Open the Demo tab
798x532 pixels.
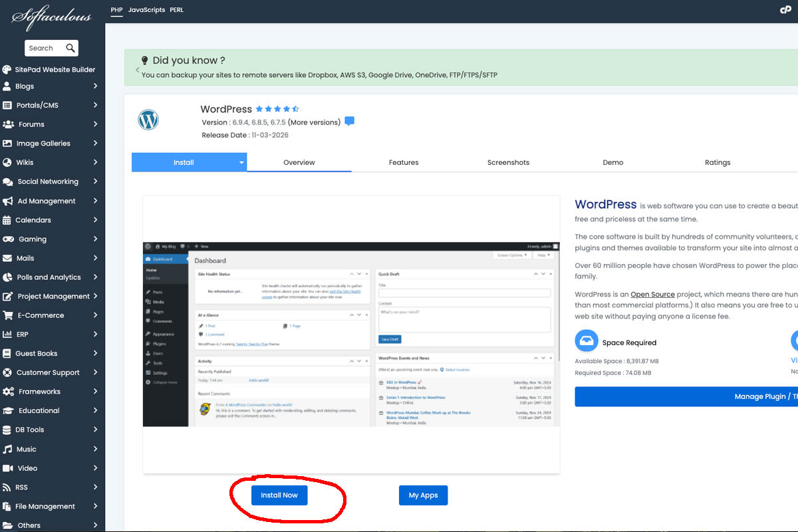click(x=613, y=162)
